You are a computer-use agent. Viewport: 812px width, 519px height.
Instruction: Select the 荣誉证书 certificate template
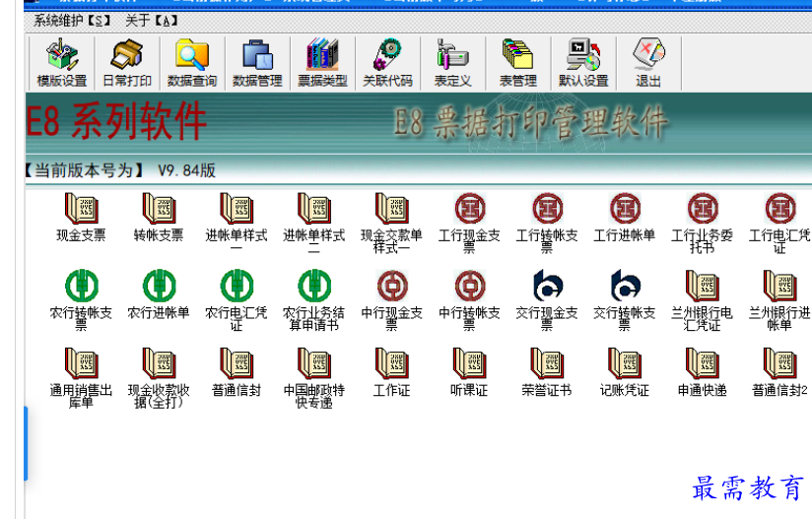click(x=547, y=372)
